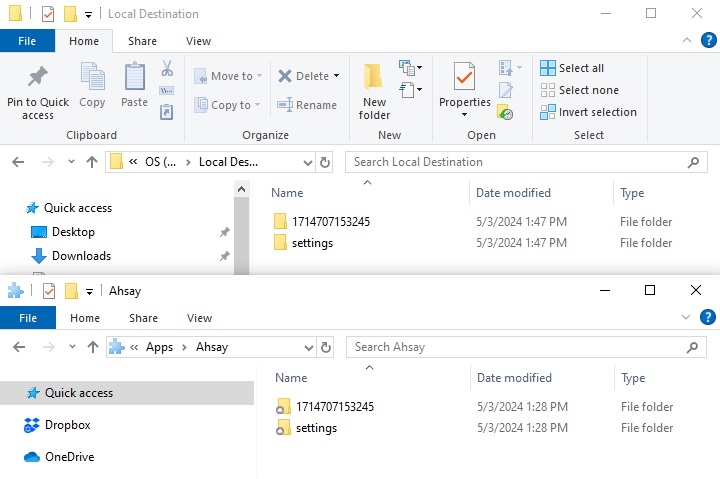720x479 pixels.
Task: Open Share tab in Local Destination window
Action: (142, 41)
